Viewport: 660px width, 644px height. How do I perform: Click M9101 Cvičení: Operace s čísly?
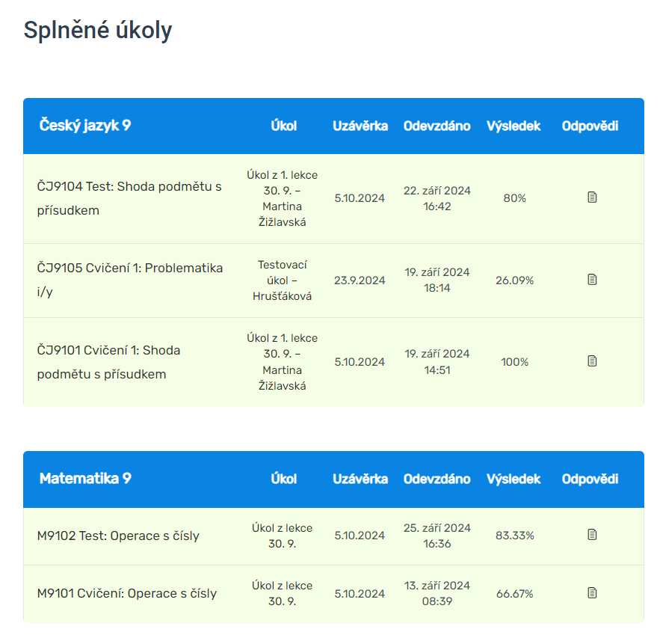127,594
